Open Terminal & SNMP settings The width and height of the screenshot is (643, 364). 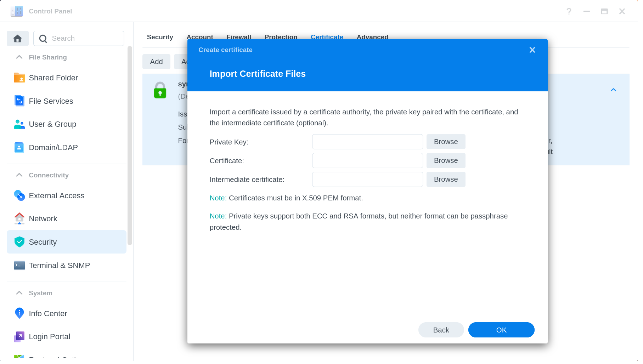click(x=59, y=266)
